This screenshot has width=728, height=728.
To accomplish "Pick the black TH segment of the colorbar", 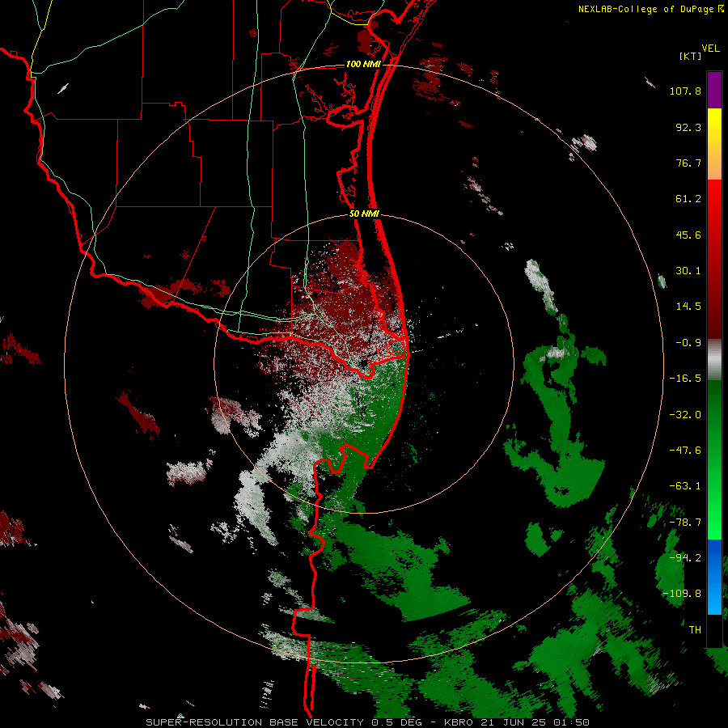I will coord(714,630).
